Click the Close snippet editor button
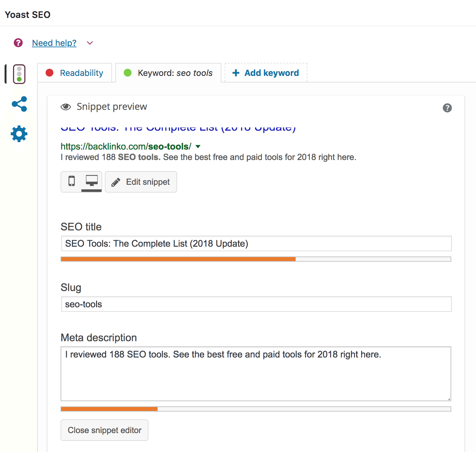This screenshot has width=476, height=452. (105, 430)
